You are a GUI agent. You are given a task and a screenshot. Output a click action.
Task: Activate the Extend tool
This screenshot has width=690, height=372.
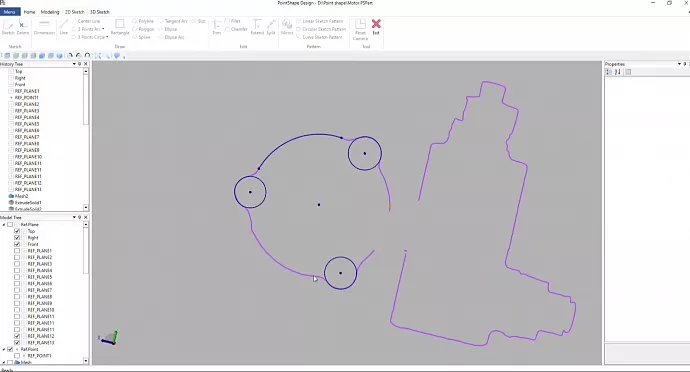tap(257, 27)
